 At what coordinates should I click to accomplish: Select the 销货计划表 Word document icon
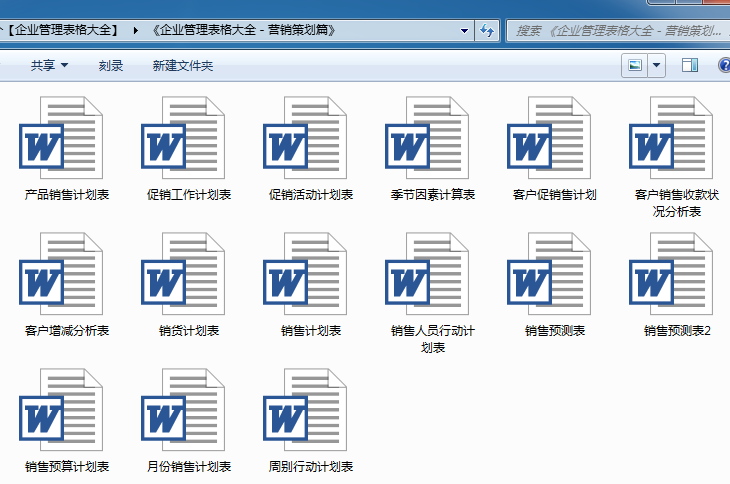(183, 274)
